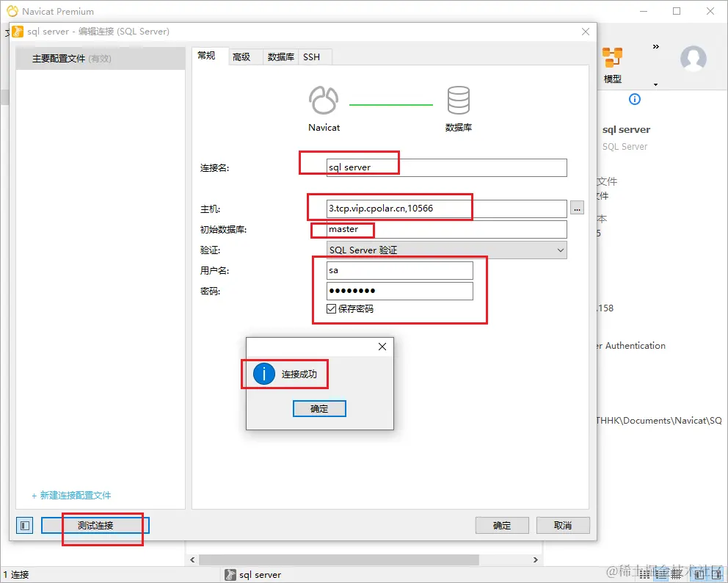Screen dimensions: 728x583
Task: Click the user avatar icon
Action: click(x=694, y=58)
